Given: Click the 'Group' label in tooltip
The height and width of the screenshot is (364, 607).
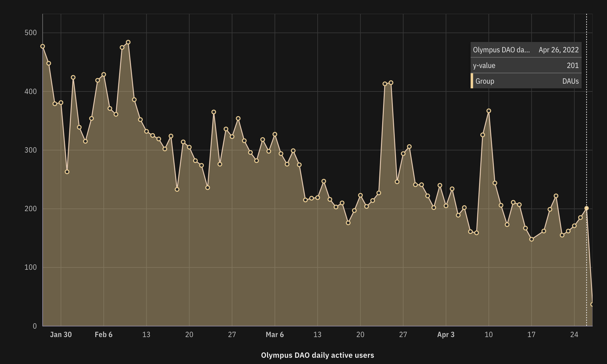Looking at the screenshot, I should (x=485, y=81).
